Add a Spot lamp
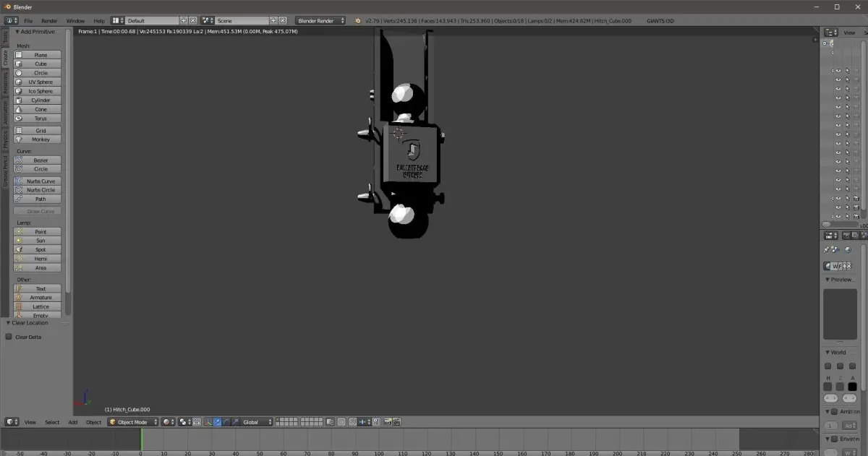 coord(38,250)
